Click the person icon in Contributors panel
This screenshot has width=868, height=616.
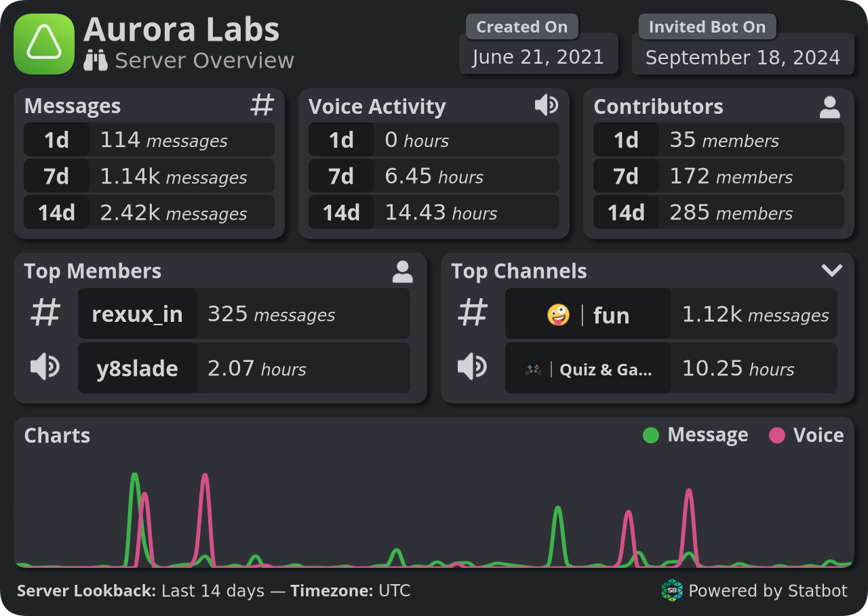point(829,107)
